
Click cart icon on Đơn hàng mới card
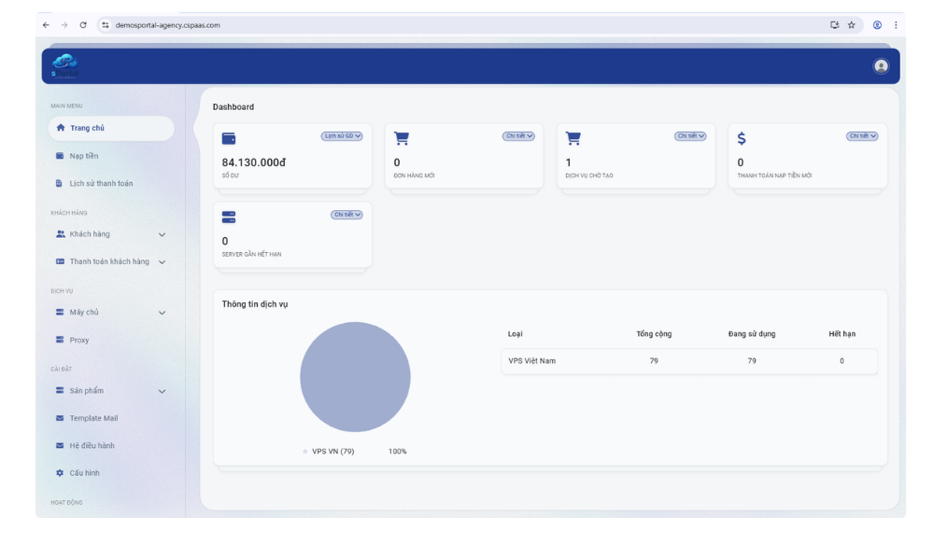(x=402, y=138)
